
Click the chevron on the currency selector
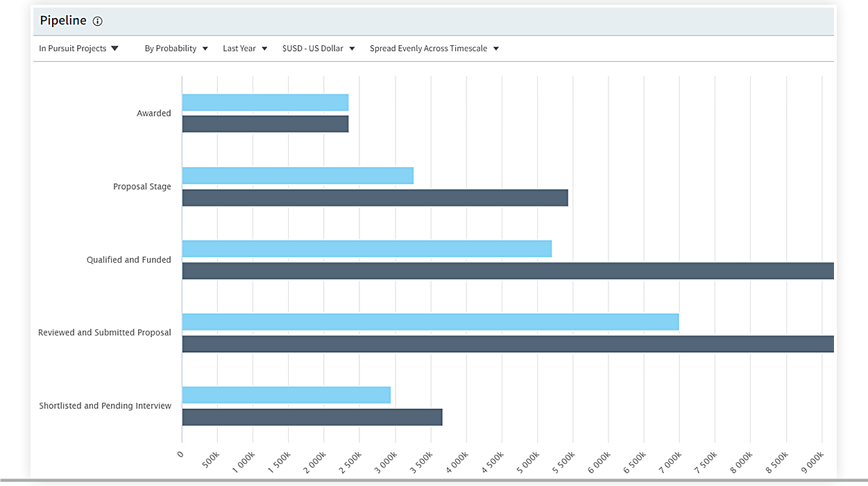point(352,48)
